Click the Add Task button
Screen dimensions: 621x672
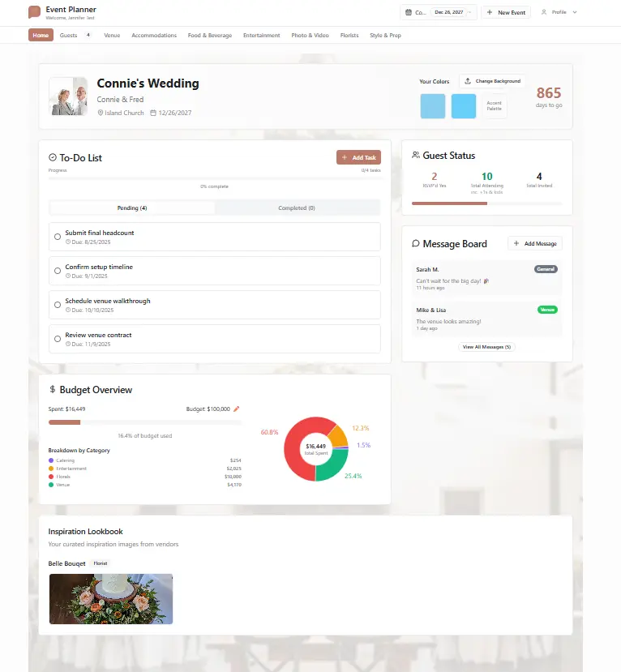358,157
